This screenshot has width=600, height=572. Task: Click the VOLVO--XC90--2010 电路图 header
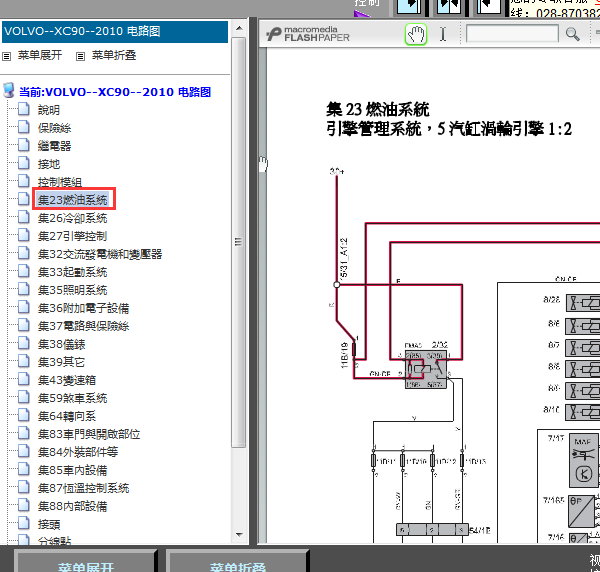coord(115,32)
